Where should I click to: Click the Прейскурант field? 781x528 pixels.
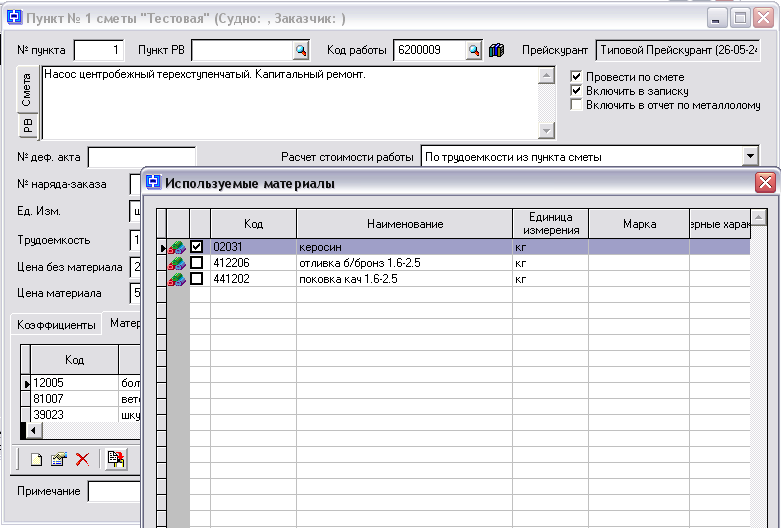pos(678,50)
